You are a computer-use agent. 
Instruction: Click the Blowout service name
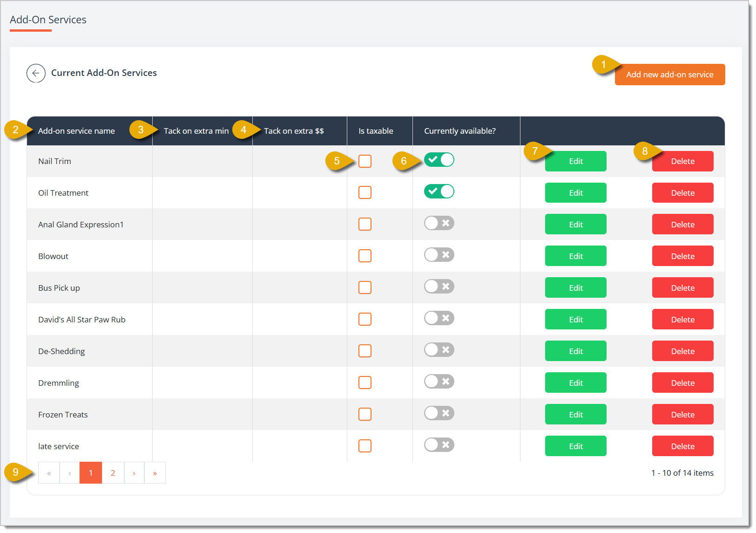point(53,256)
